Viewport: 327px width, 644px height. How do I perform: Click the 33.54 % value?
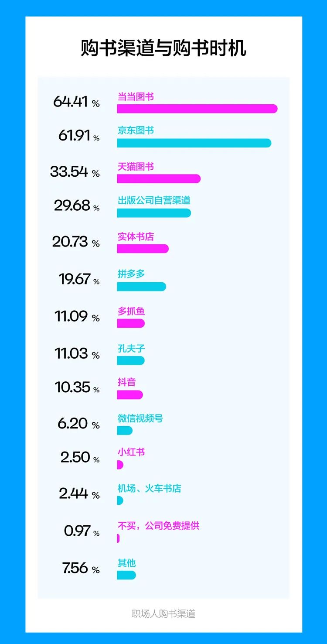coord(75,171)
